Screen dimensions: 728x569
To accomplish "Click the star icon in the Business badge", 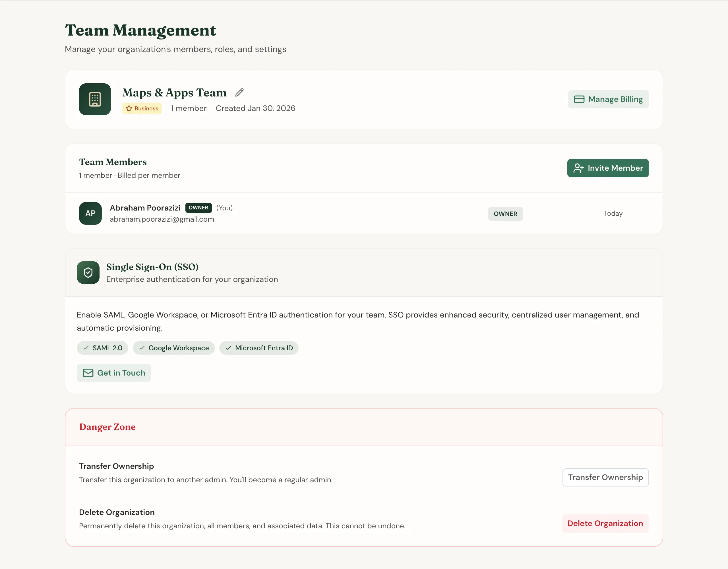I will [129, 108].
